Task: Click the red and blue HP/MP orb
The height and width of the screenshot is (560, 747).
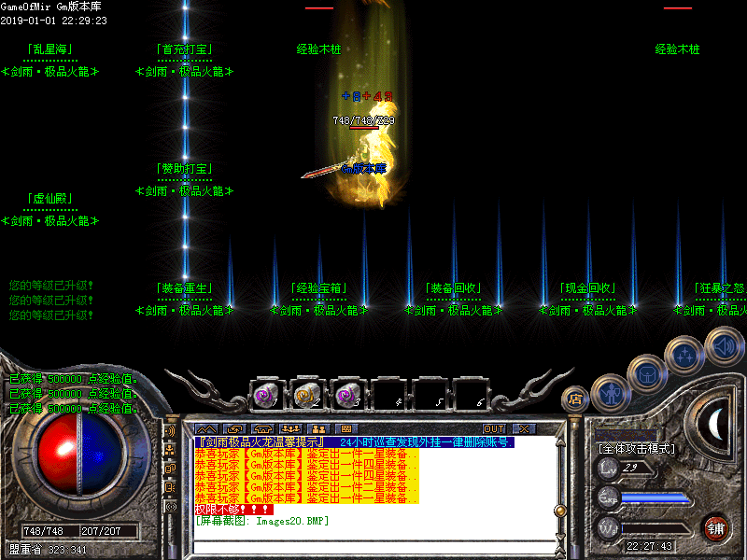Action: [80, 455]
